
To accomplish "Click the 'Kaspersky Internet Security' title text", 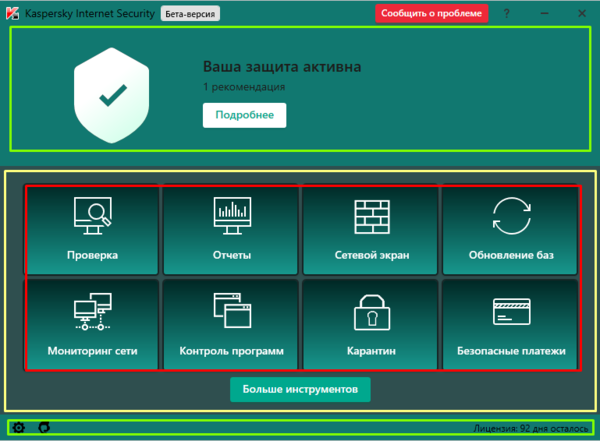I will coord(90,13).
